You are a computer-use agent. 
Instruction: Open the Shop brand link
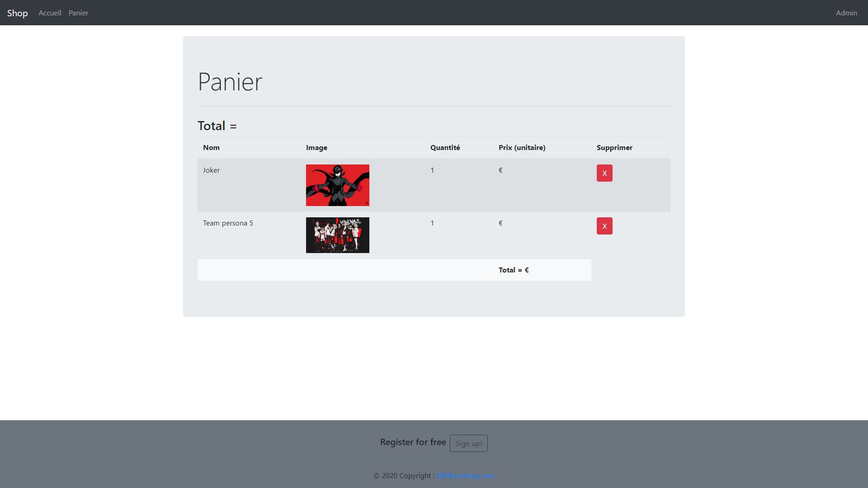17,13
